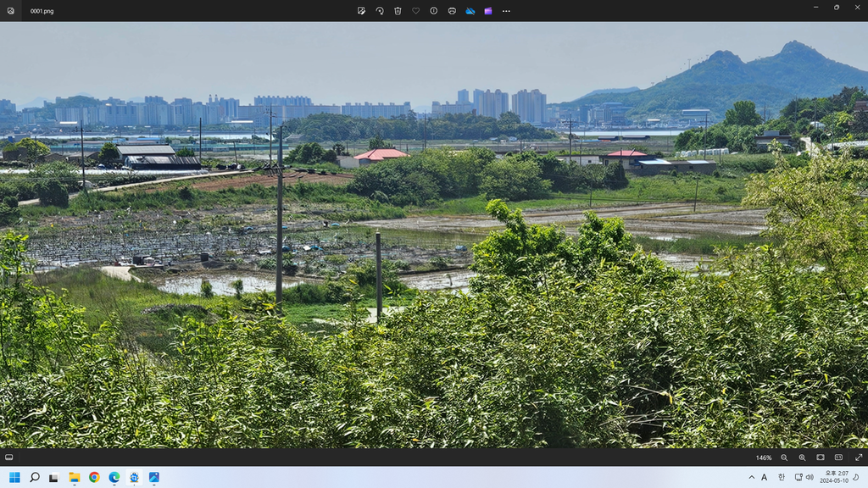Show file info panel
This screenshot has height=488, width=868.
[433, 10]
